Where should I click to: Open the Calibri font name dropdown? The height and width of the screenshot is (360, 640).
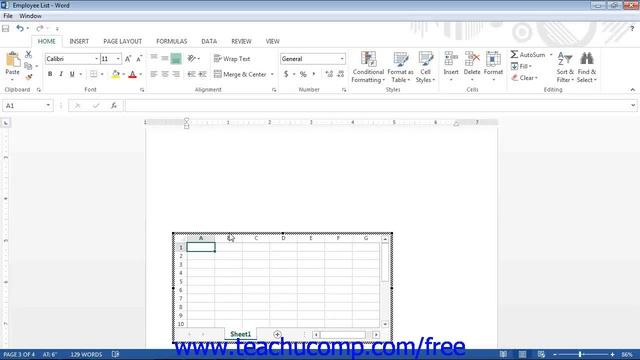point(97,59)
